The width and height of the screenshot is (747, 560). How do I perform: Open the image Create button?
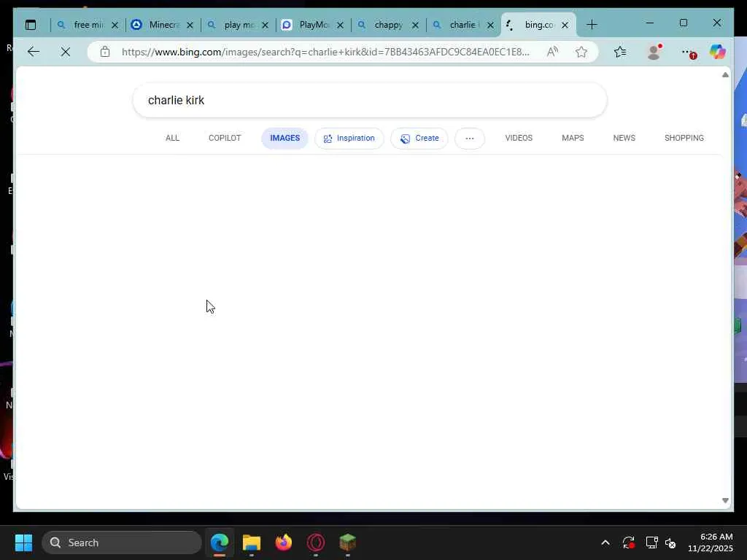[419, 138]
